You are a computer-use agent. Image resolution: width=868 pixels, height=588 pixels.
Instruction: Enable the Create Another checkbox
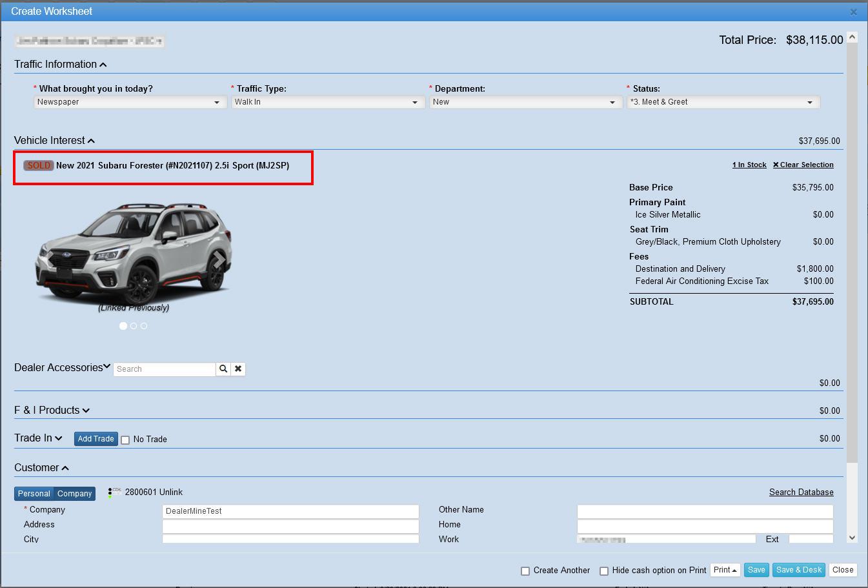tap(525, 571)
